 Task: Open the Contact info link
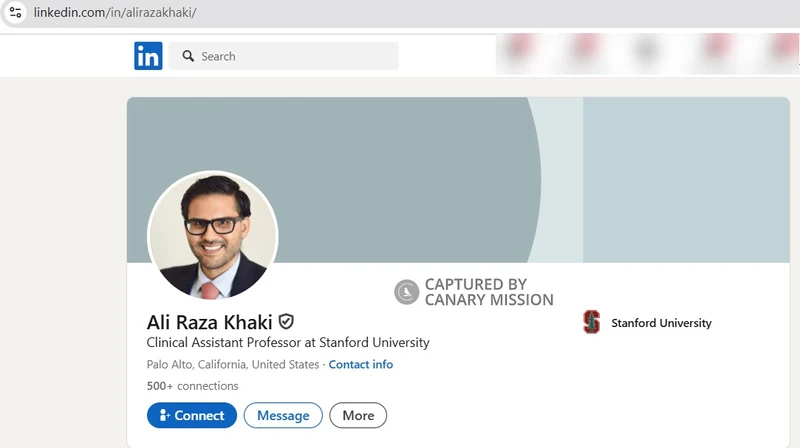(x=361, y=364)
